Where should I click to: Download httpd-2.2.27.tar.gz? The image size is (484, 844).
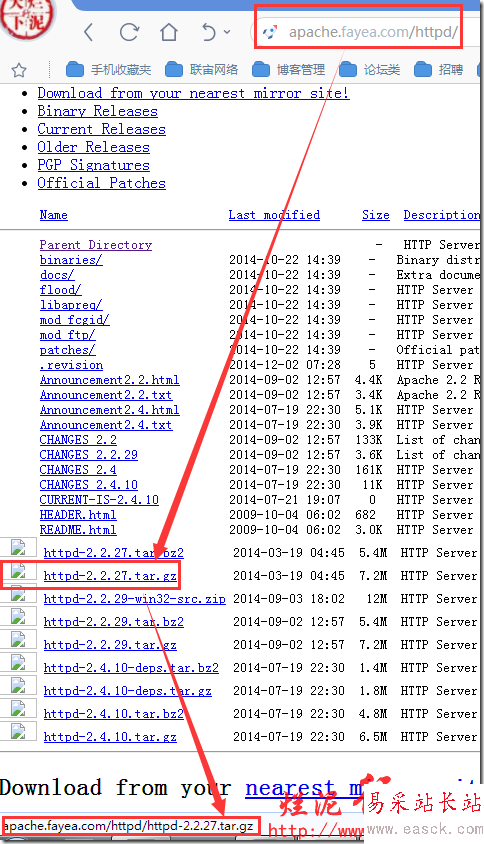point(110,576)
